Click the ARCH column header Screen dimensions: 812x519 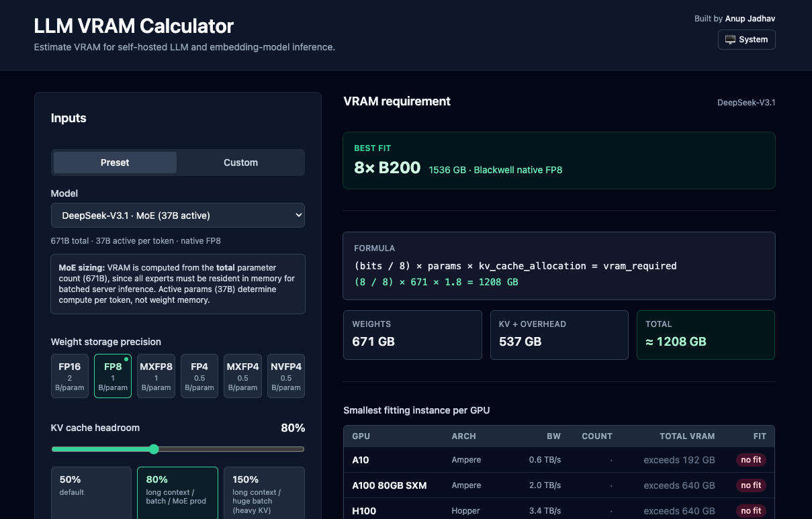(x=464, y=436)
